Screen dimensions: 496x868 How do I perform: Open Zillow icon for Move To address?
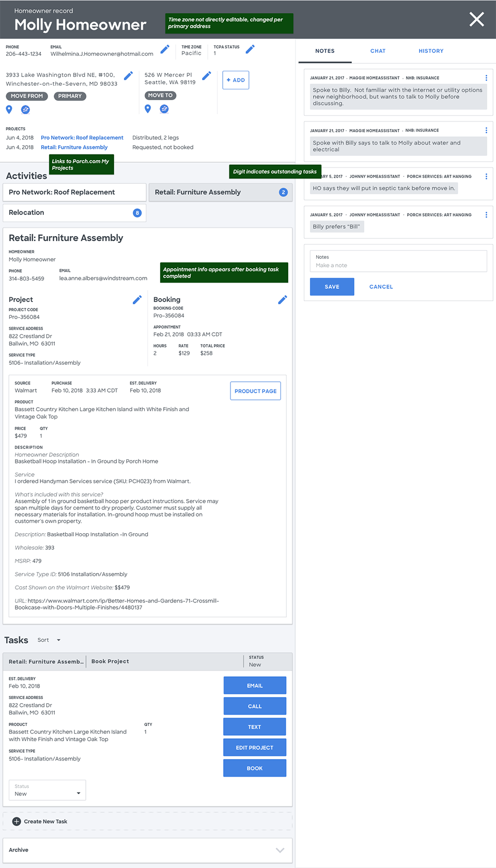coord(164,109)
